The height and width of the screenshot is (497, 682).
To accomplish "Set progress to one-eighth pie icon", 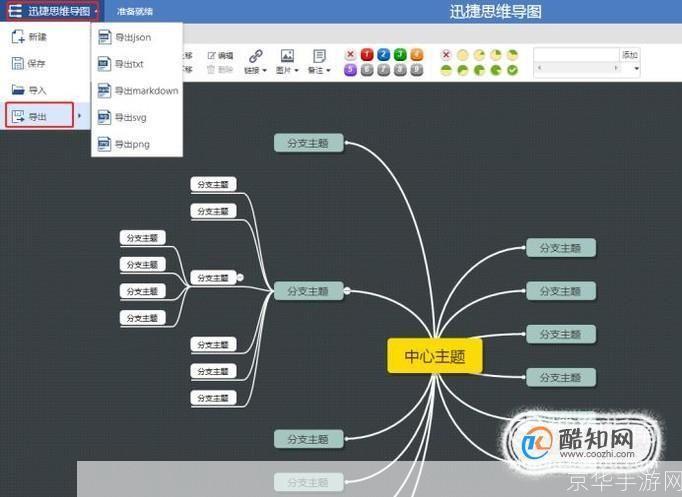I will (x=479, y=55).
